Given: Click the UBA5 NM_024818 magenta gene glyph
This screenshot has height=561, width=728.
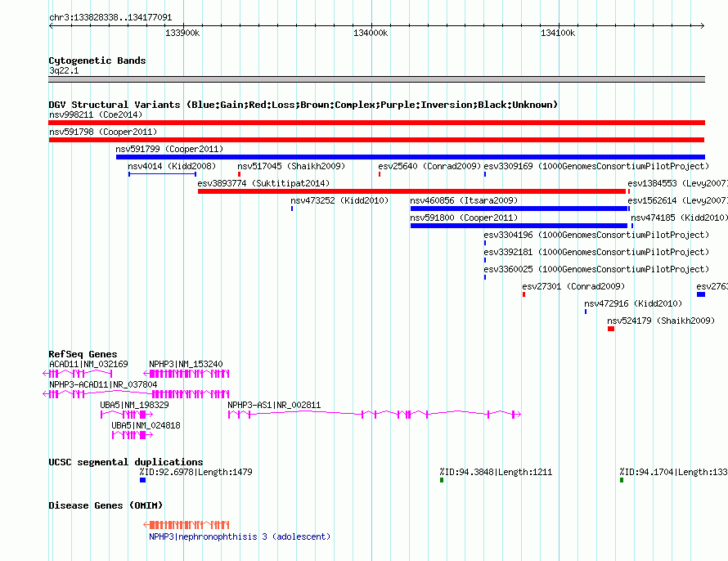Looking at the screenshot, I should [x=133, y=435].
